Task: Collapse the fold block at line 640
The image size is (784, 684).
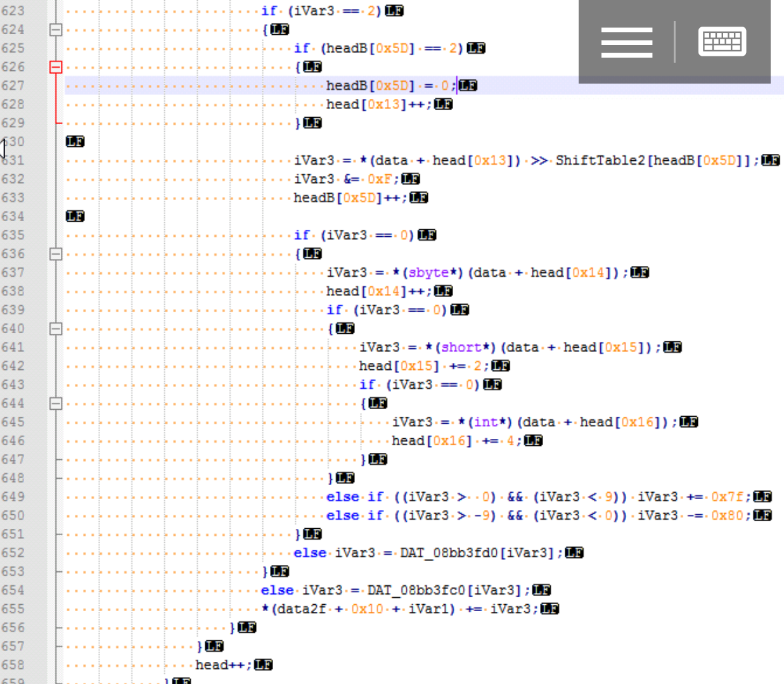Action: [x=56, y=329]
